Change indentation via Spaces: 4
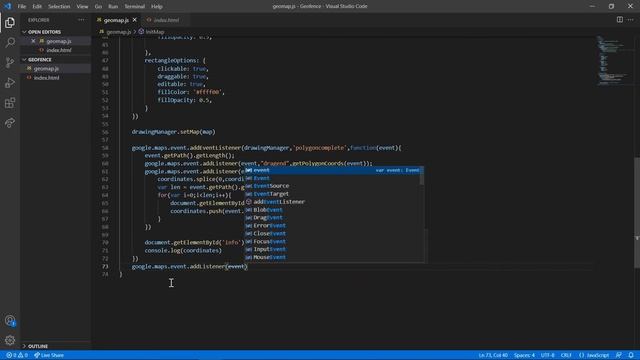The height and width of the screenshot is (360, 640). tap(524, 355)
